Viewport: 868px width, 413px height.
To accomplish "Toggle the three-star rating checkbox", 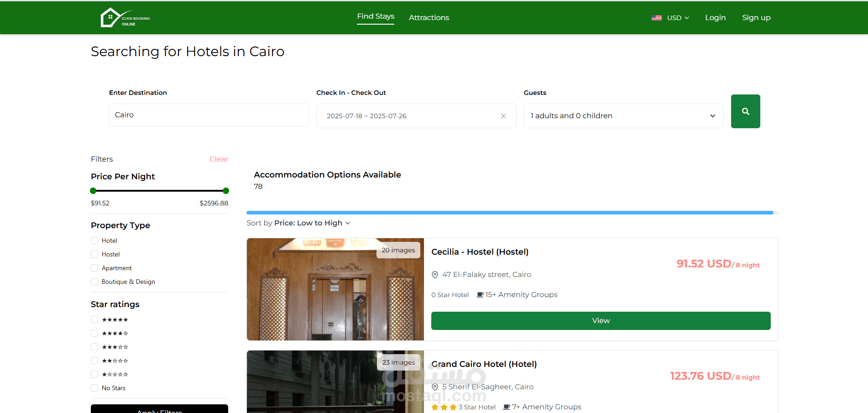I will coord(94,347).
